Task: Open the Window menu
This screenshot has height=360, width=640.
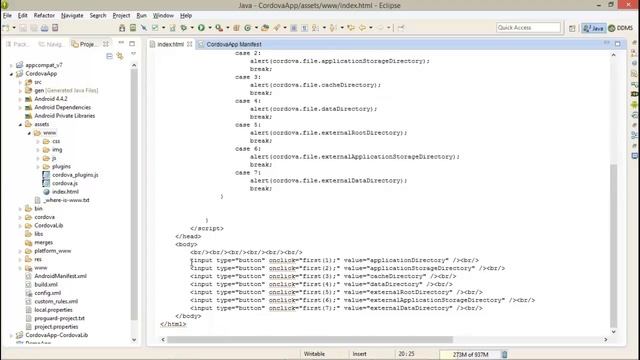Action: click(x=163, y=16)
